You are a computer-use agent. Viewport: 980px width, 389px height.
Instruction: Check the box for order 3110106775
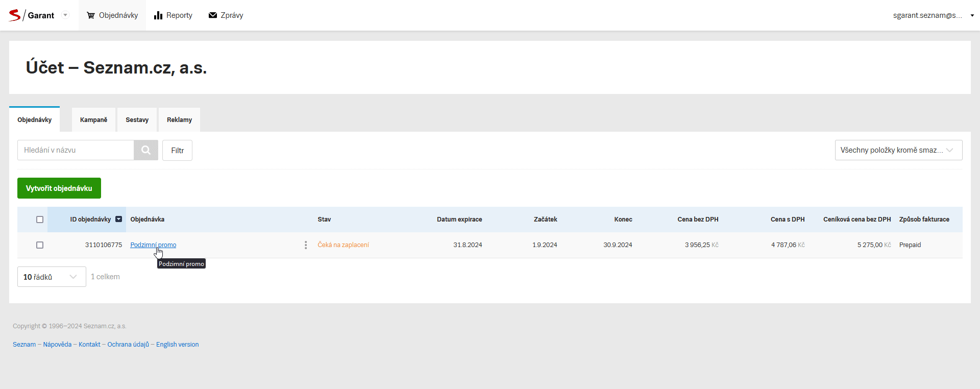click(x=40, y=245)
